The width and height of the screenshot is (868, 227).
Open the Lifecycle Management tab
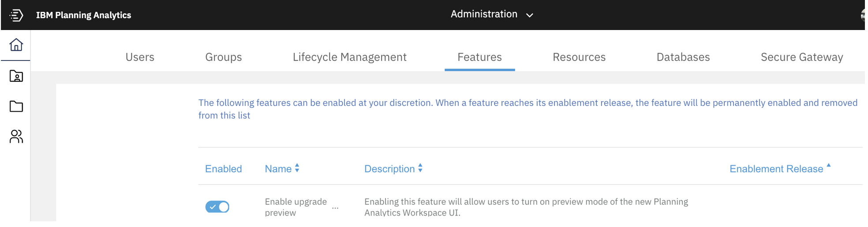[x=350, y=57]
